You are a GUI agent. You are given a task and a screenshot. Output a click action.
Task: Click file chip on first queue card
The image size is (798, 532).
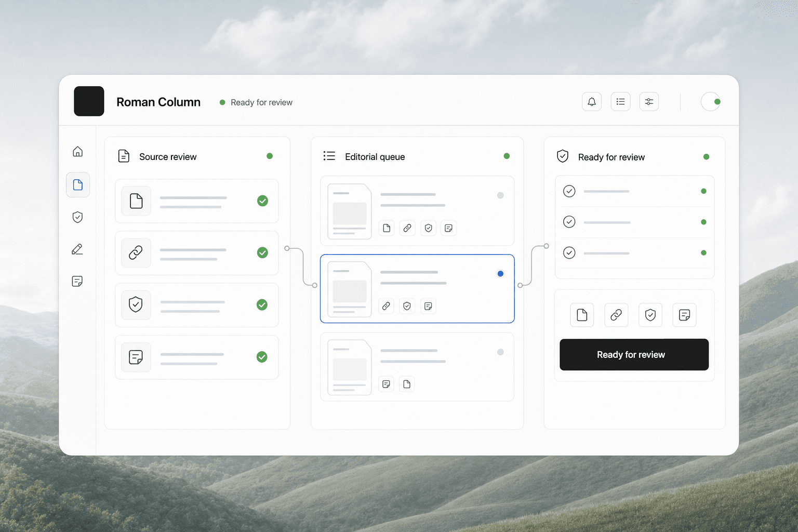(x=387, y=228)
